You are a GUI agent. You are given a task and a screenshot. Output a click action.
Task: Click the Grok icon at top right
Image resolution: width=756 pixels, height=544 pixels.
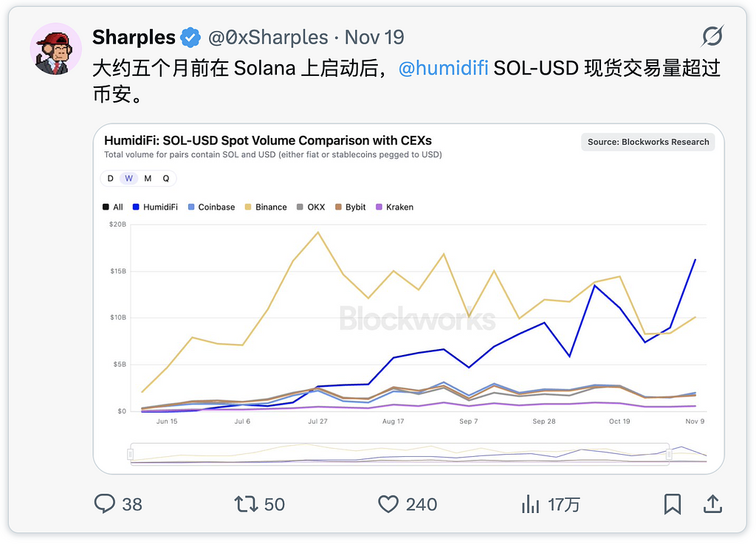coord(712,36)
